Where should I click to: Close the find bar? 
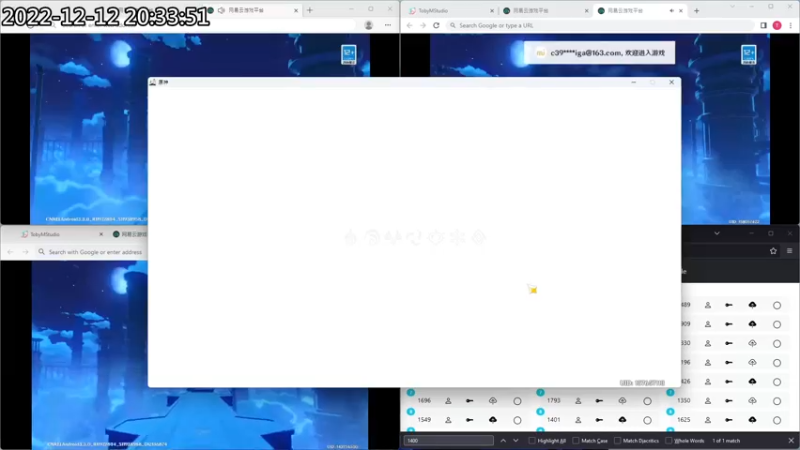[x=791, y=441]
